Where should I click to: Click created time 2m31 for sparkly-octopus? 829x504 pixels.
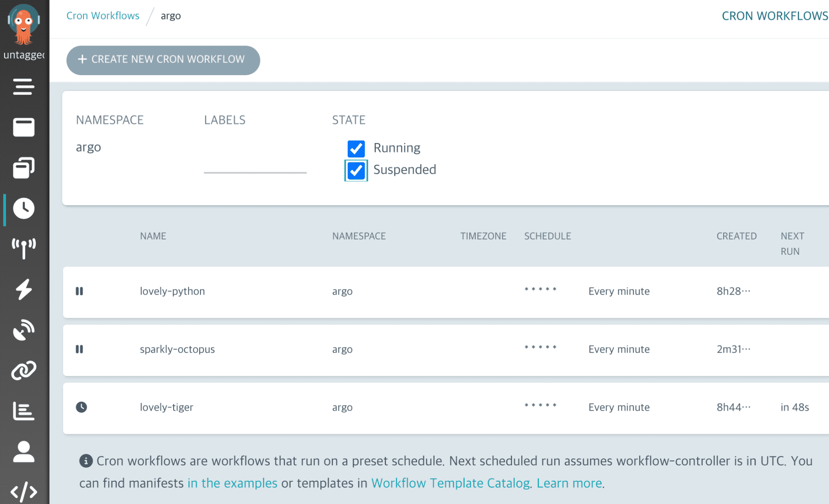(733, 349)
